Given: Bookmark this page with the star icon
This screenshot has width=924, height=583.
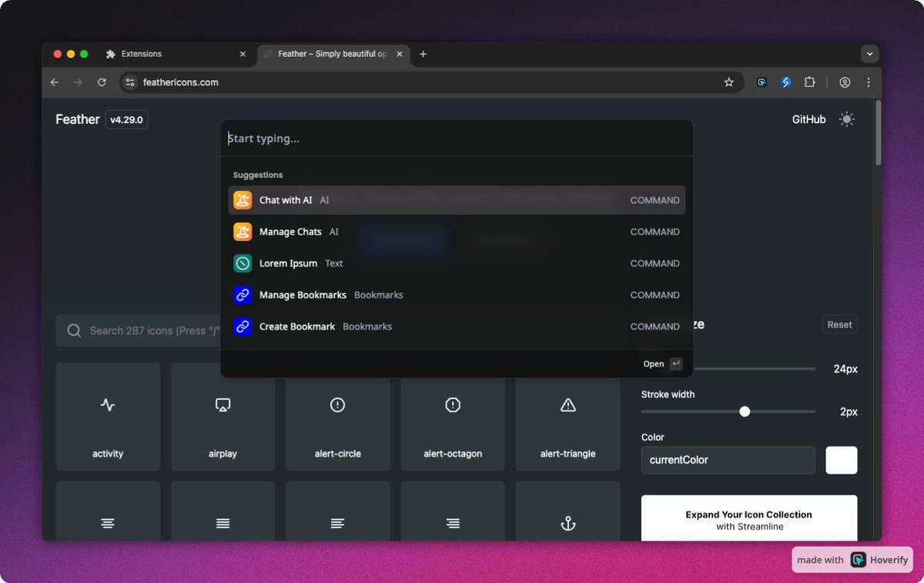Looking at the screenshot, I should [x=728, y=82].
